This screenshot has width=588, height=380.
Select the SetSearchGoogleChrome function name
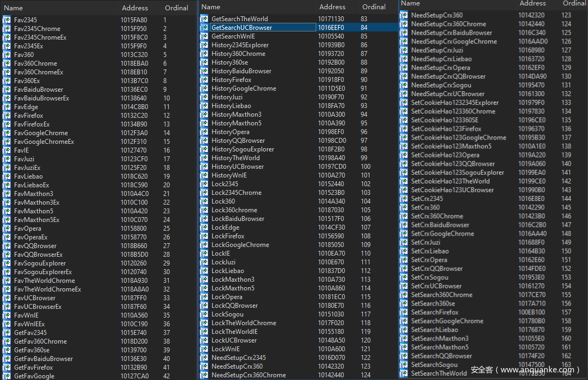click(x=447, y=321)
